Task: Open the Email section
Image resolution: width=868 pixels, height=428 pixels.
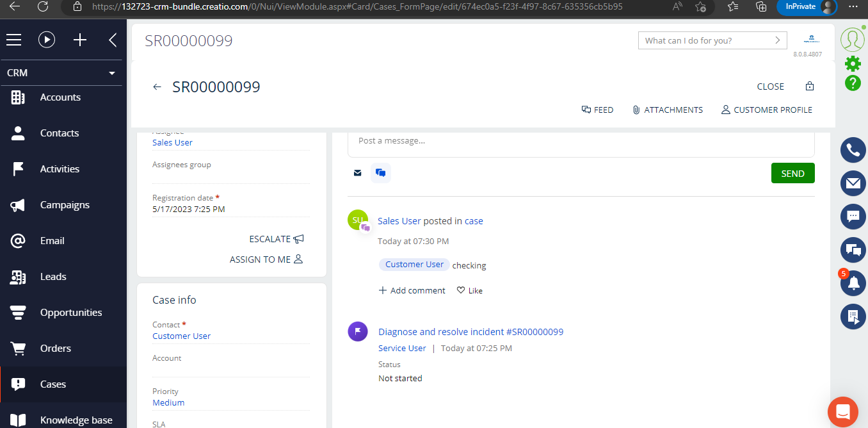Action: coord(52,241)
